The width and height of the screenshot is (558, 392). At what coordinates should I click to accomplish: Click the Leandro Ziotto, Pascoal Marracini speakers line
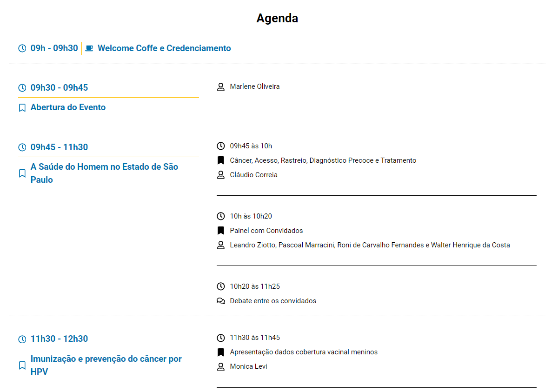click(x=370, y=245)
